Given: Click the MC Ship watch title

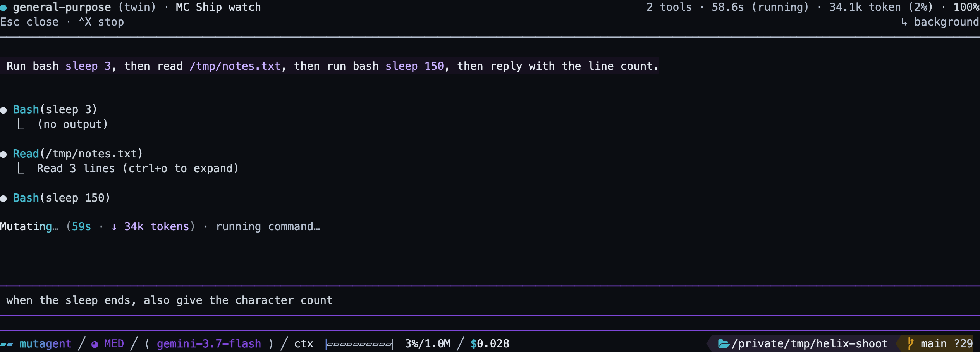Looking at the screenshot, I should (218, 7).
